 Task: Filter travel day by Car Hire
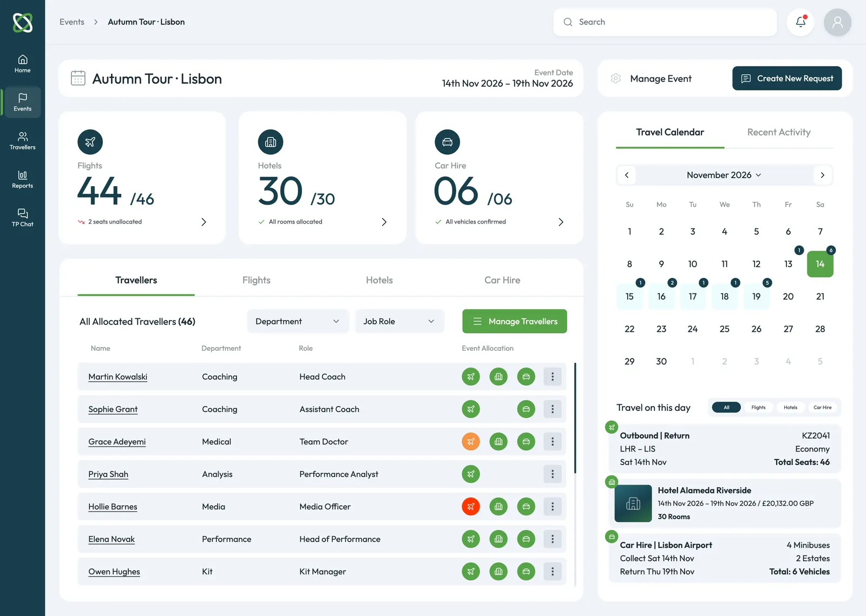tap(822, 408)
